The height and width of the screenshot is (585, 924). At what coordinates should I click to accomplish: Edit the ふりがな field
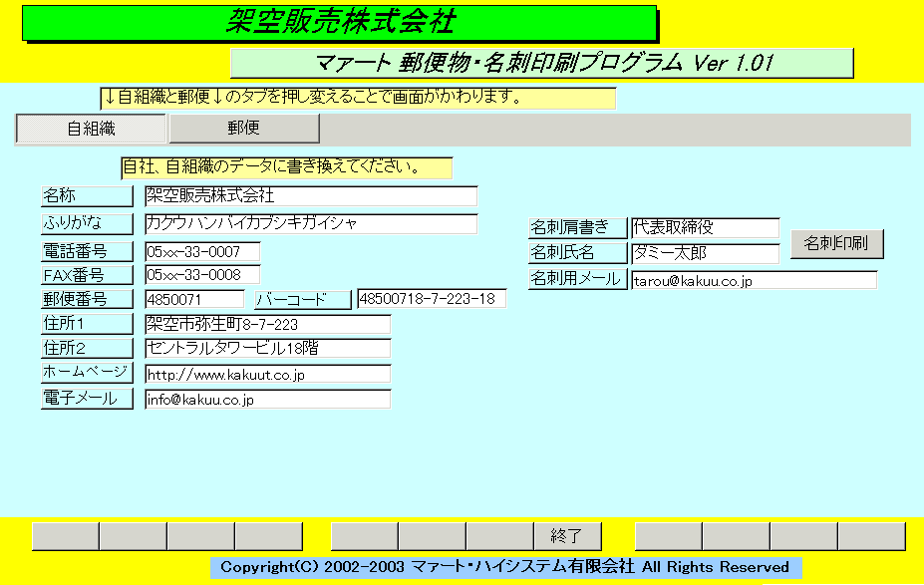pyautogui.click(x=311, y=224)
